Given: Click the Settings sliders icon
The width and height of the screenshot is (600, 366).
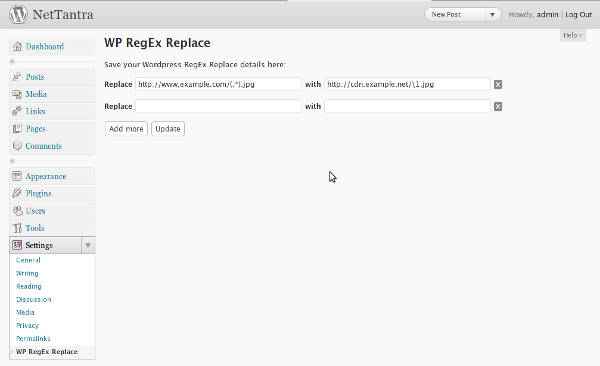Looking at the screenshot, I should (x=17, y=245).
